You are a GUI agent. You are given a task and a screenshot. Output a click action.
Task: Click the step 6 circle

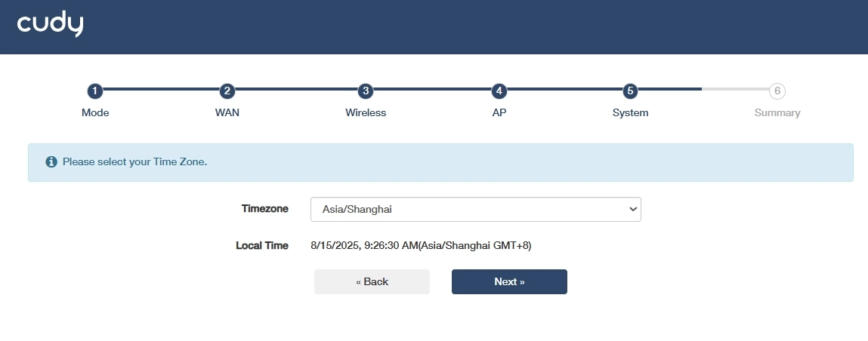click(777, 91)
